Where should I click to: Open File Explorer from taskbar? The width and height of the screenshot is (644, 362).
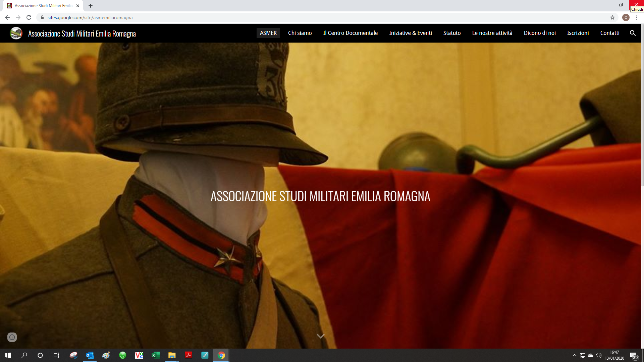coord(172,355)
